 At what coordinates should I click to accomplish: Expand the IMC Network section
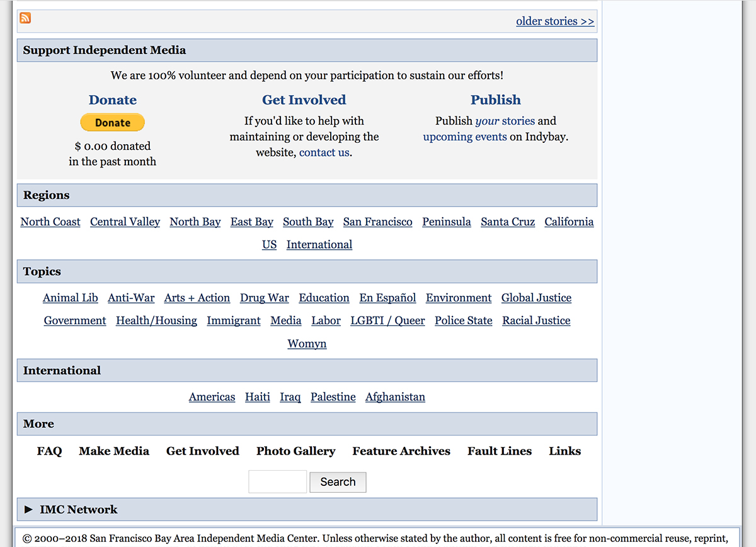(307, 510)
